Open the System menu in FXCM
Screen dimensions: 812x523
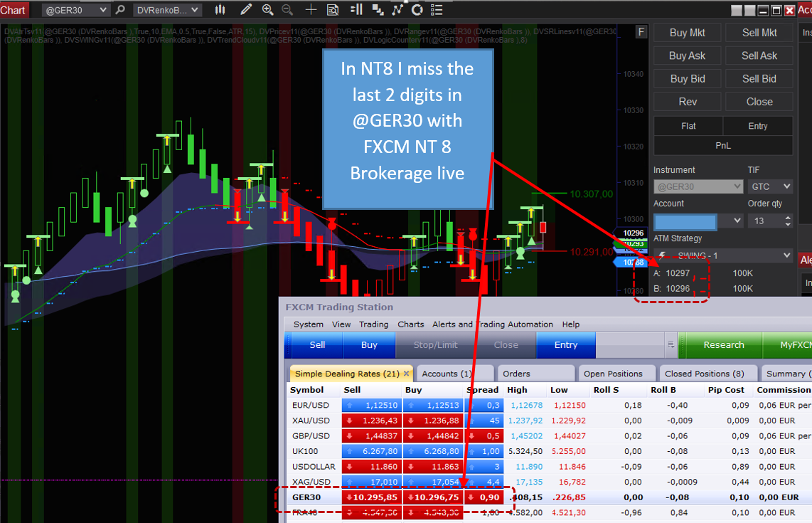pyautogui.click(x=308, y=324)
